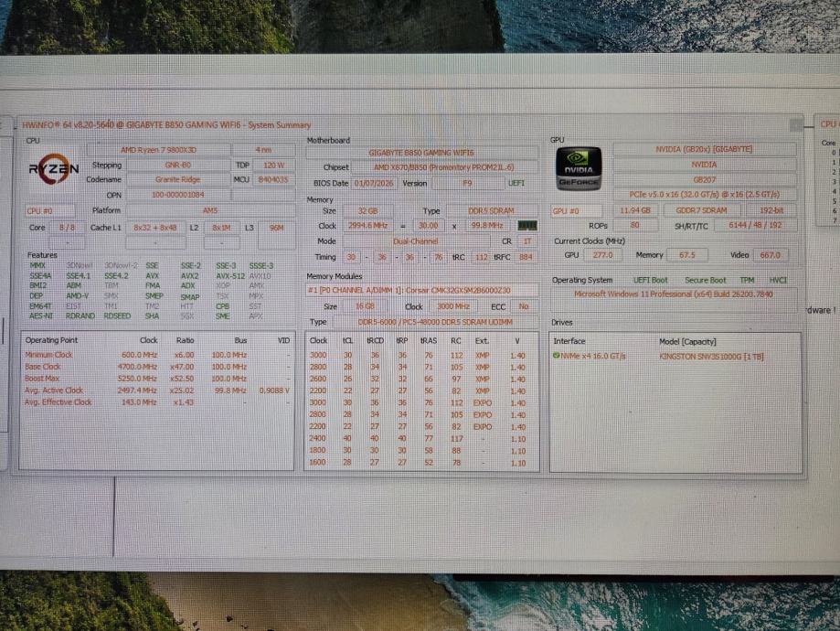Viewport: 840px width, 631px height.
Task: Click the tRFC 884 timing value
Action: (x=526, y=257)
